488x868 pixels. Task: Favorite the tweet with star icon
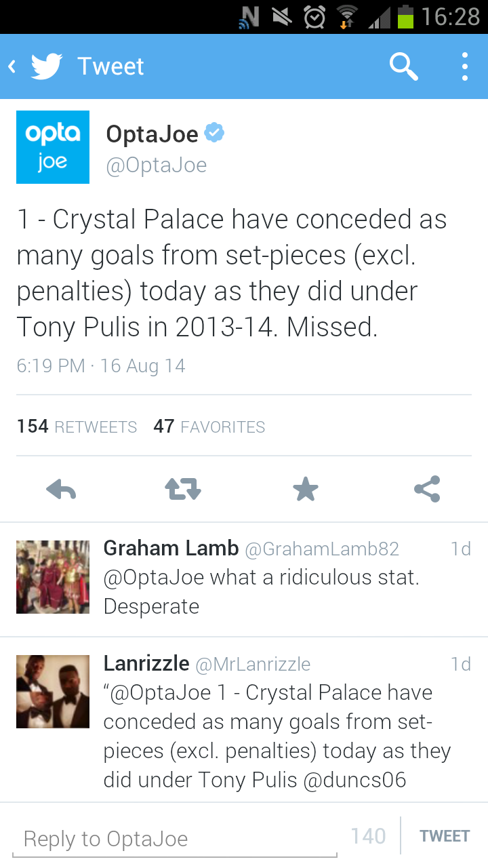click(x=305, y=489)
